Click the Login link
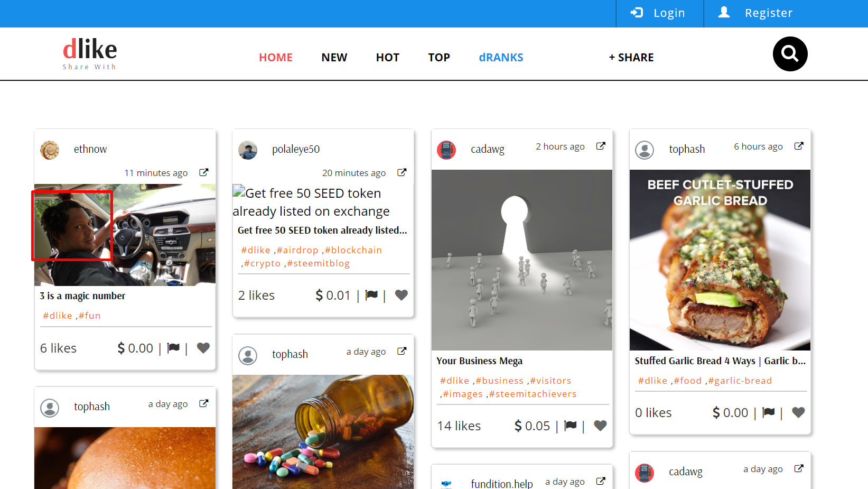Viewport: 868px width, 489px height. click(x=669, y=13)
